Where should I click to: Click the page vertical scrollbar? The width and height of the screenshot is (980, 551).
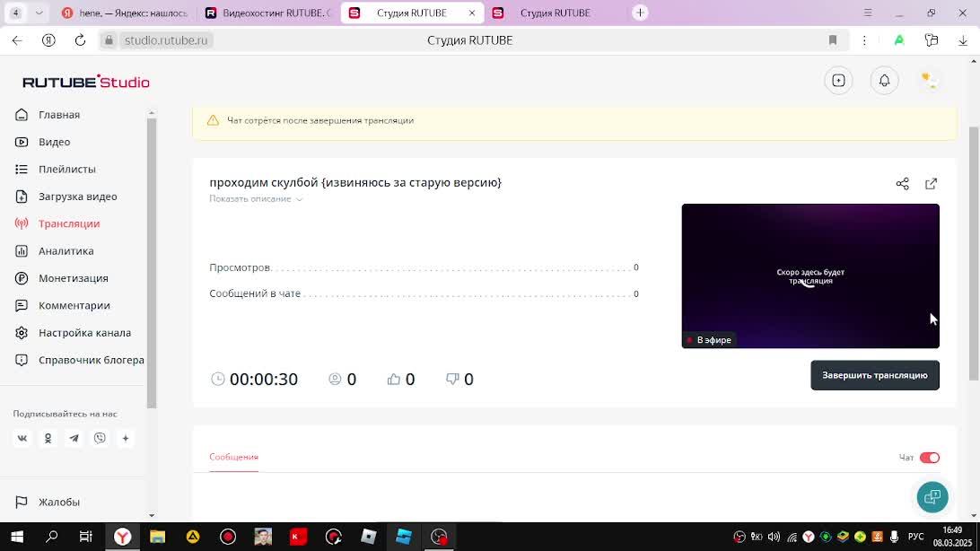(974, 253)
